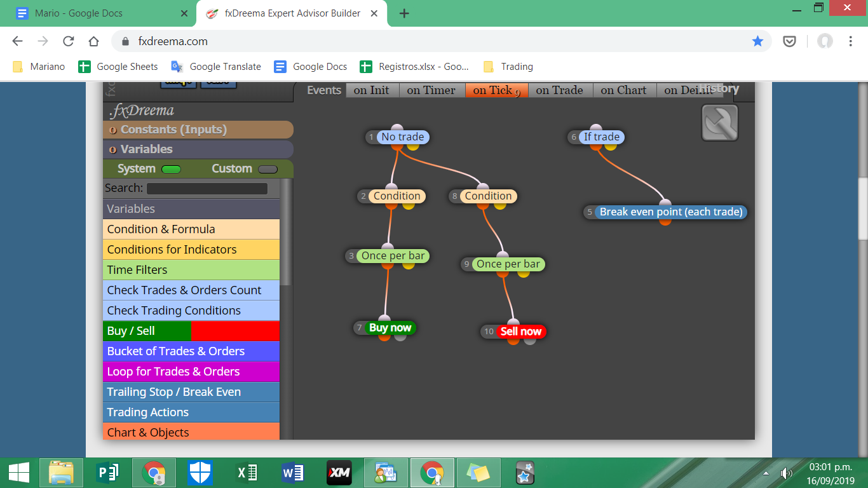The image size is (868, 488).
Task: Launch Excel from the taskbar
Action: [x=247, y=473]
